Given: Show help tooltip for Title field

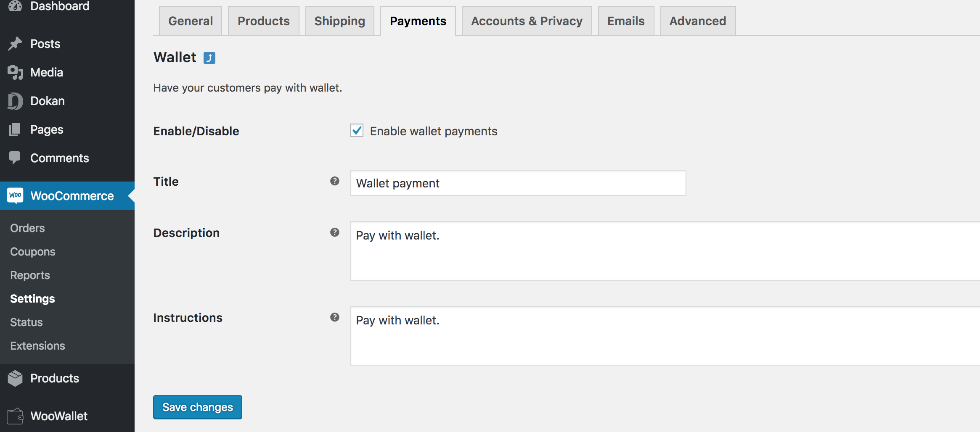Looking at the screenshot, I should click(335, 181).
